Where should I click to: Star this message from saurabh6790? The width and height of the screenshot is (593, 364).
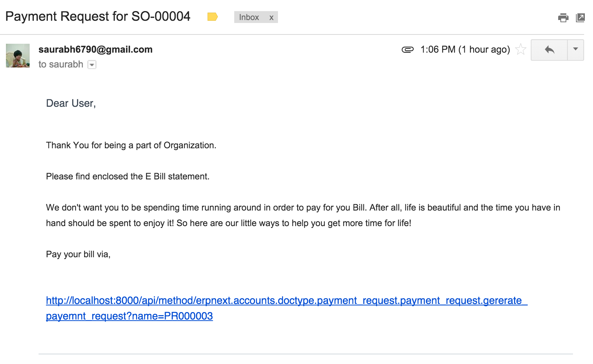coord(521,49)
